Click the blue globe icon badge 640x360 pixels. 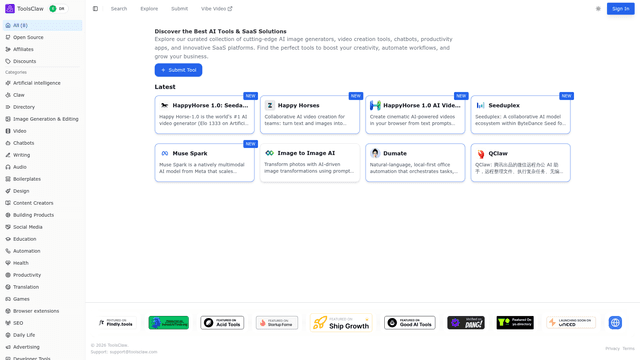pos(615,323)
